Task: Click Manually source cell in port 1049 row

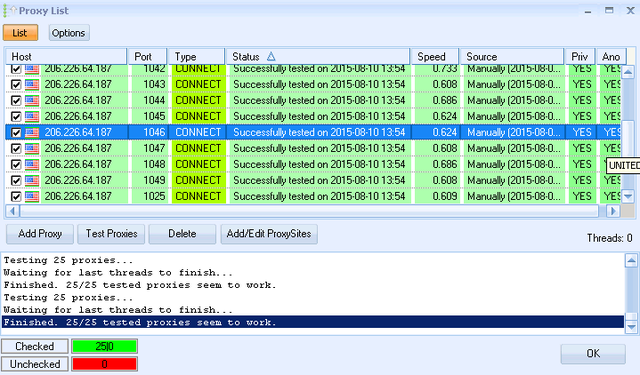Action: point(514,180)
